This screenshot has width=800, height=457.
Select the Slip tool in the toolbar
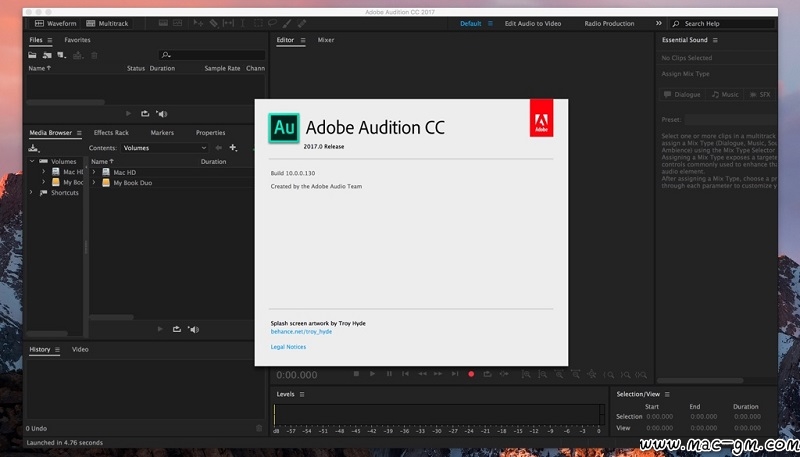[229, 23]
